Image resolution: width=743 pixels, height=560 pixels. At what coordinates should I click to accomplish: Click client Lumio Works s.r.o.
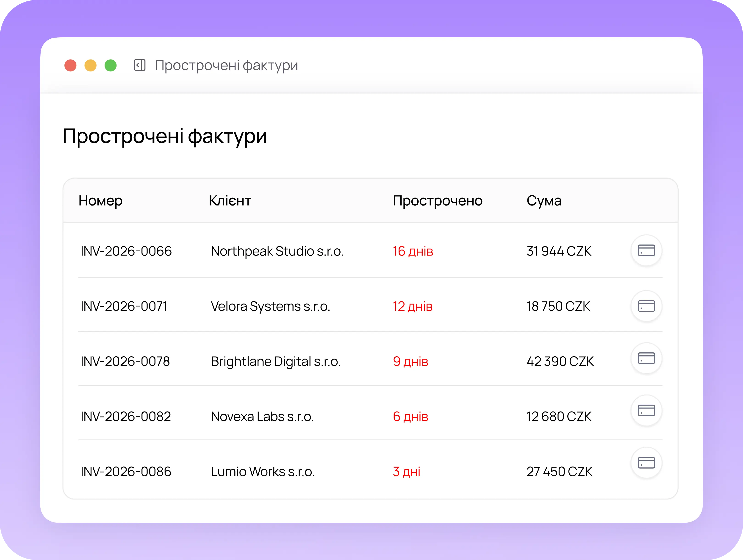coord(263,471)
